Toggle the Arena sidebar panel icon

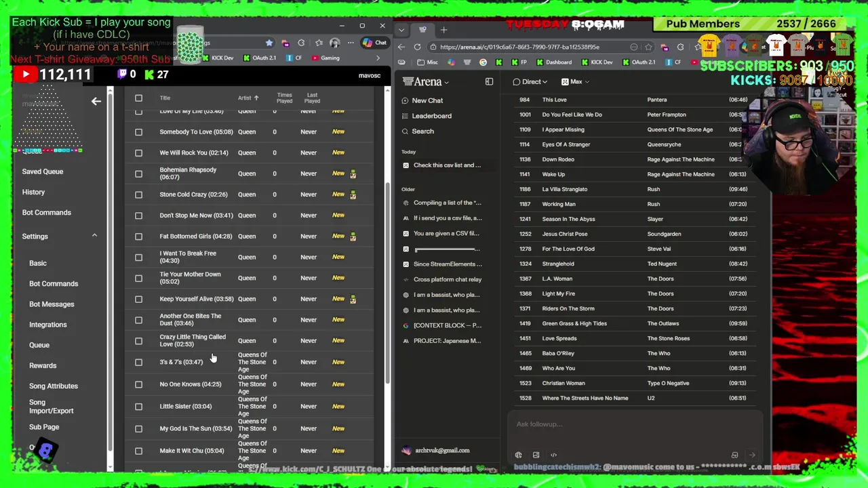[489, 81]
